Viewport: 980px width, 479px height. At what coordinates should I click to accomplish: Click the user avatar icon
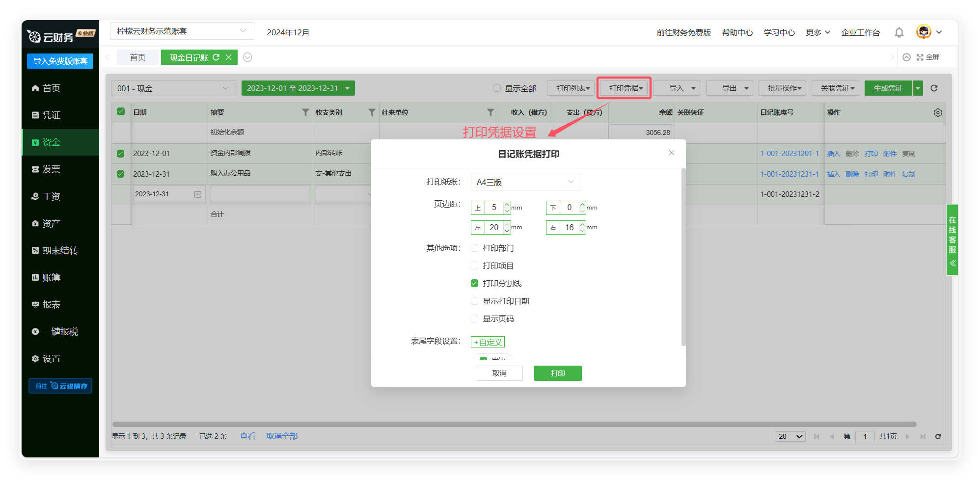[924, 32]
